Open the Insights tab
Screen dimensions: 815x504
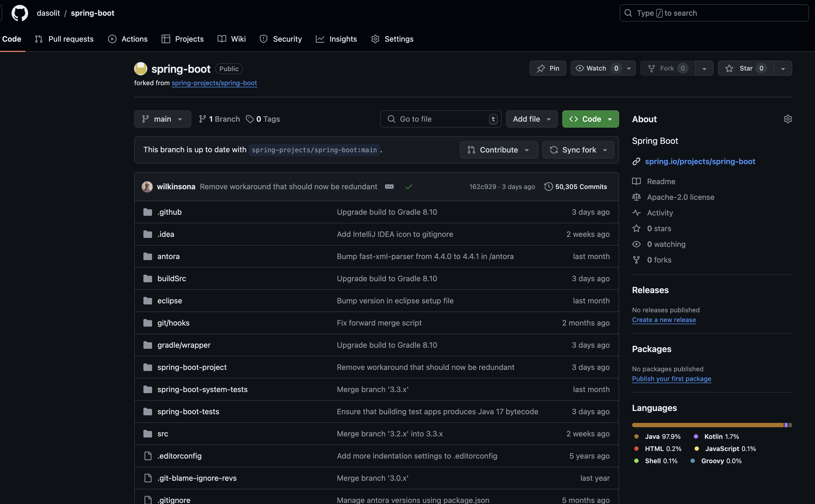click(336, 39)
